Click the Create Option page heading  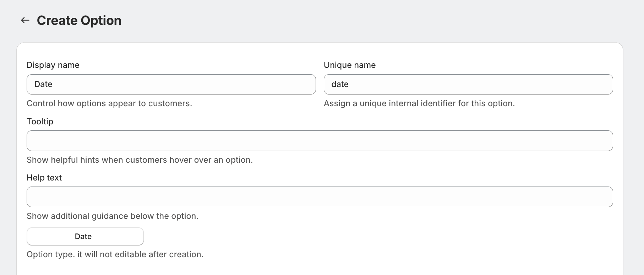[x=79, y=20]
